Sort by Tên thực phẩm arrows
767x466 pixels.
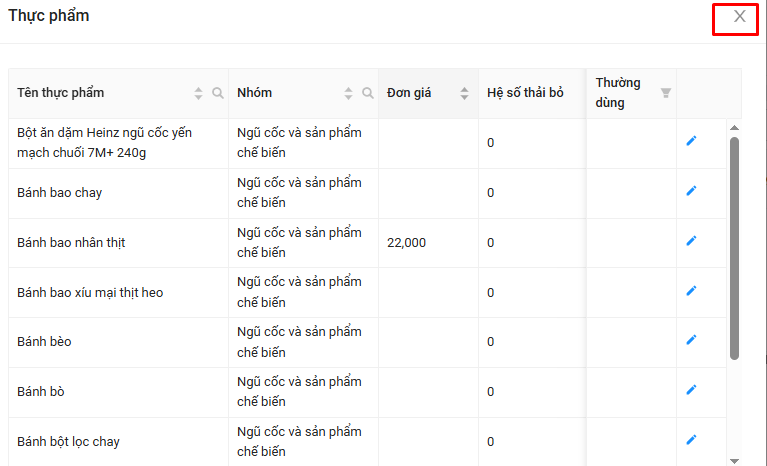pos(198,93)
